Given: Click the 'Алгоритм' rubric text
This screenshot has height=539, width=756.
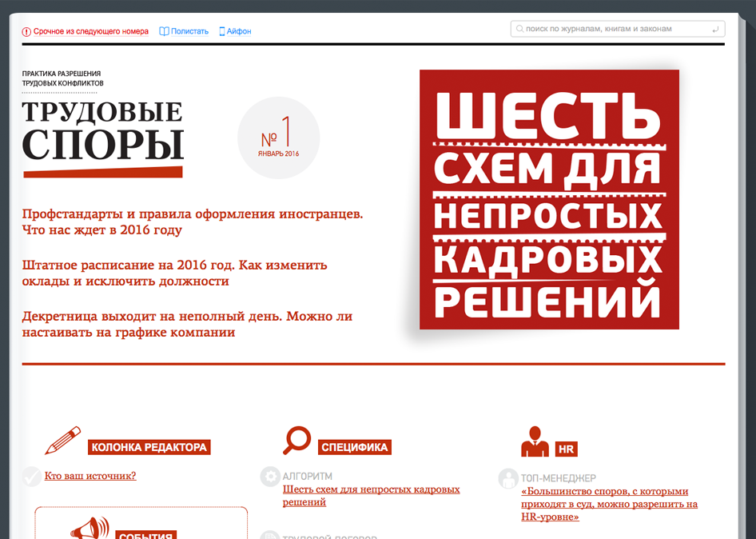Looking at the screenshot, I should [x=307, y=477].
